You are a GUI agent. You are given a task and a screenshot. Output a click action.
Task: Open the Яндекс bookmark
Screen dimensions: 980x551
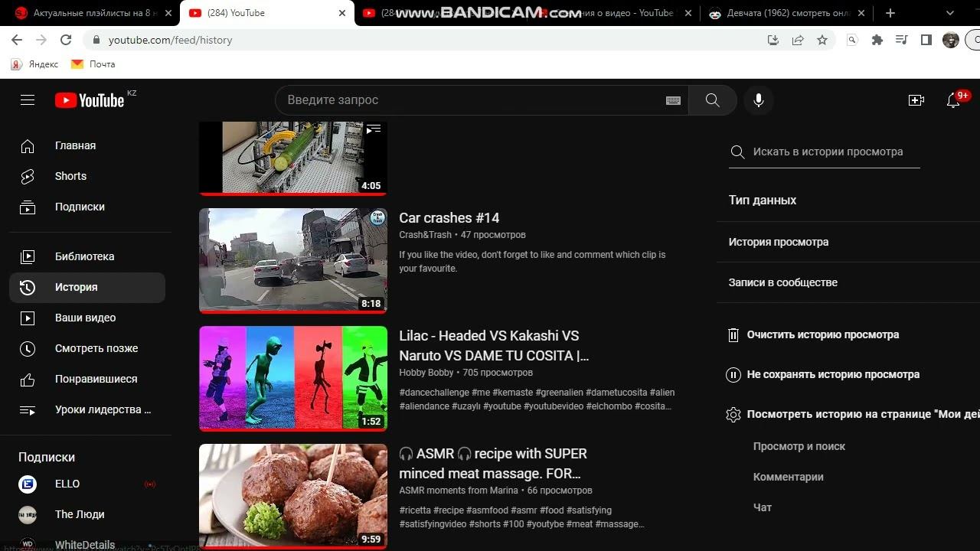(x=35, y=64)
